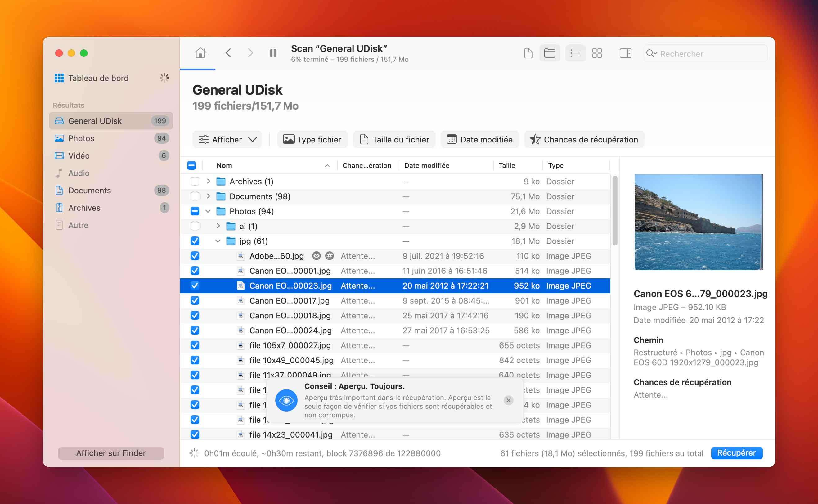The height and width of the screenshot is (504, 818).
Task: Uncheck the Adobe...60.jpg checkbox
Action: [195, 256]
